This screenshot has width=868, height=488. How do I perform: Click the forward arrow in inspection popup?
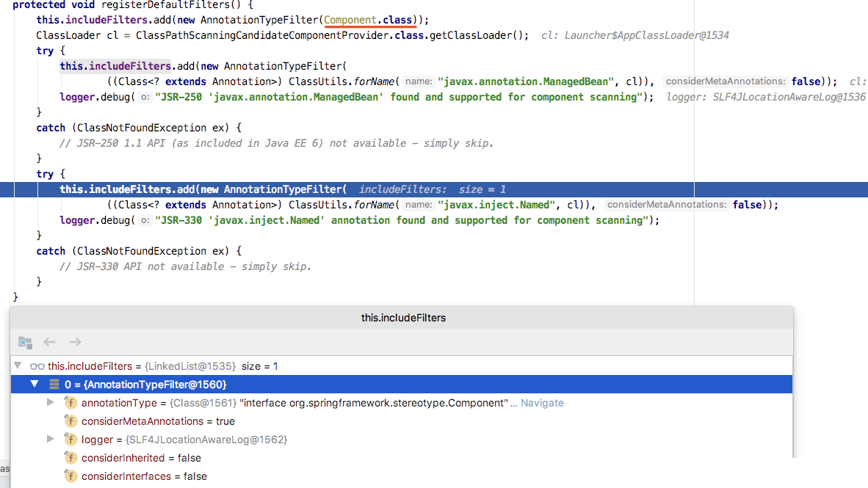(x=75, y=342)
